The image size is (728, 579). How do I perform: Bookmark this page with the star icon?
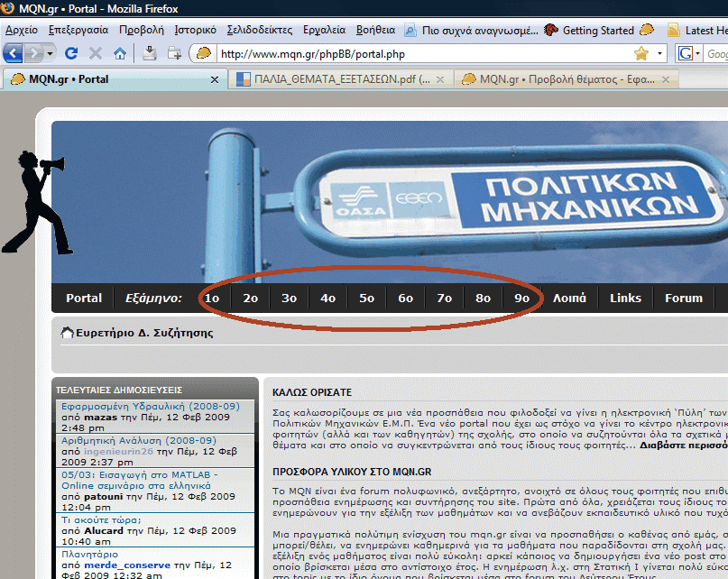(x=641, y=53)
